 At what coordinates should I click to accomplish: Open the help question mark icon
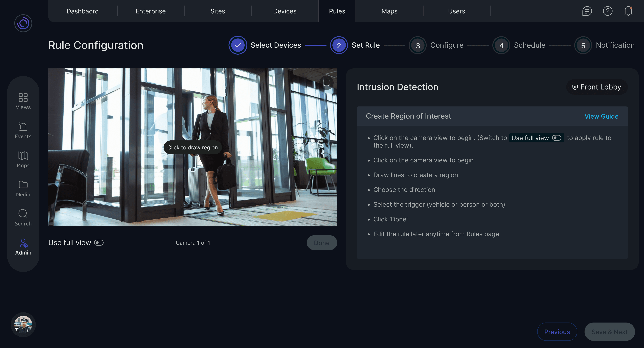608,11
